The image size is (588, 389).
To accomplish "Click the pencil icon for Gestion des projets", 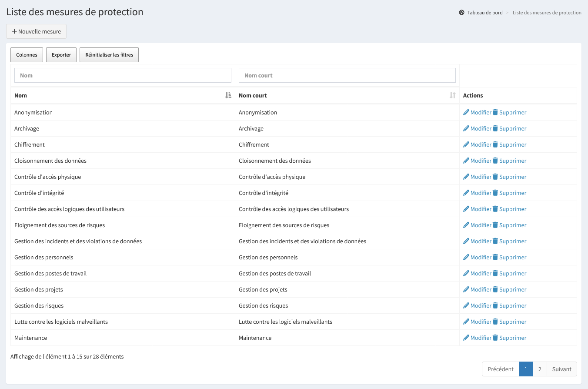I will (x=466, y=289).
